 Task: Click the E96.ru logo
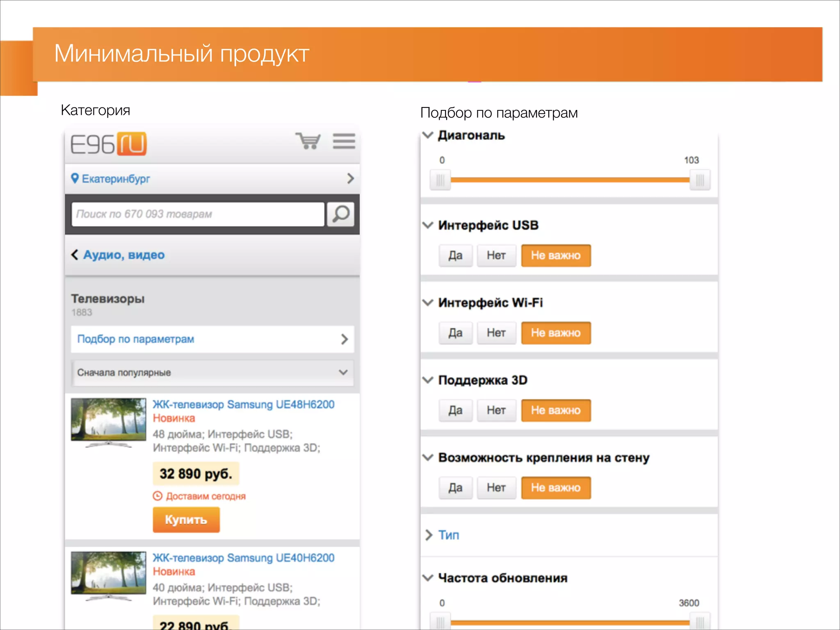tap(109, 144)
